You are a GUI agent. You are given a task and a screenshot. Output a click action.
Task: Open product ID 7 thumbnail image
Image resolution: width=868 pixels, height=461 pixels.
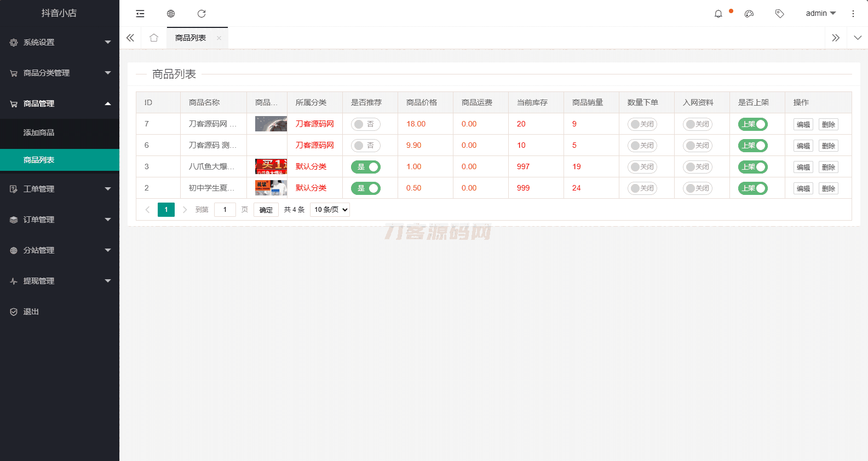click(x=271, y=124)
